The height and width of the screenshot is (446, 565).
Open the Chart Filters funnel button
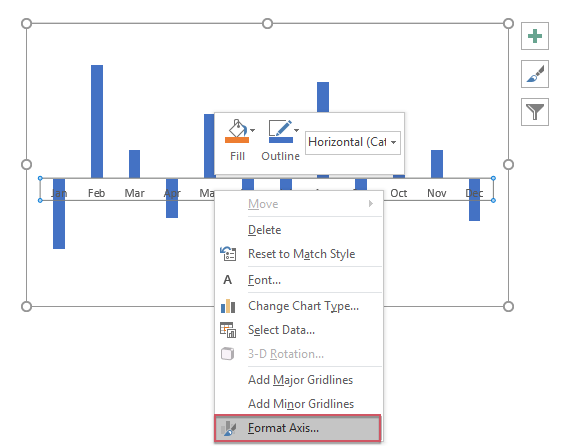[x=535, y=112]
